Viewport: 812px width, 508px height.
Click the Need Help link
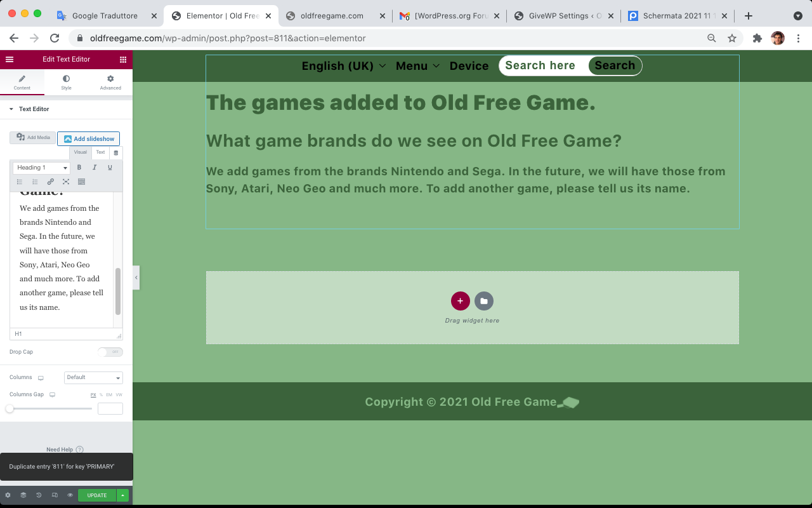coord(60,450)
